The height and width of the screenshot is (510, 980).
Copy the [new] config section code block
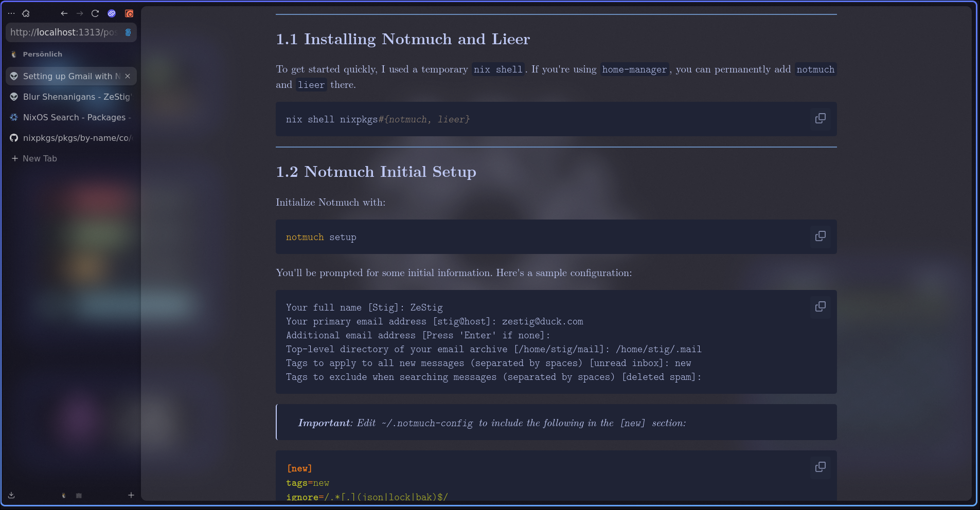pyautogui.click(x=820, y=467)
